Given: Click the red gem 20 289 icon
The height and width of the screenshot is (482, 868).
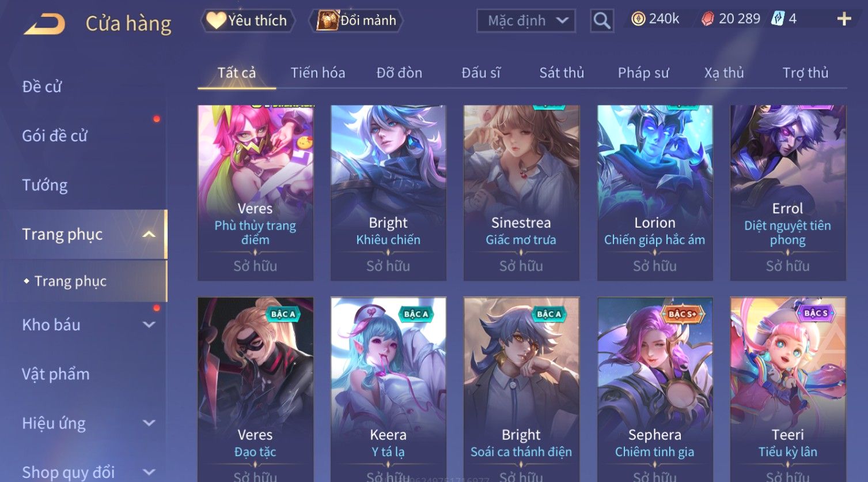Looking at the screenshot, I should (707, 19).
